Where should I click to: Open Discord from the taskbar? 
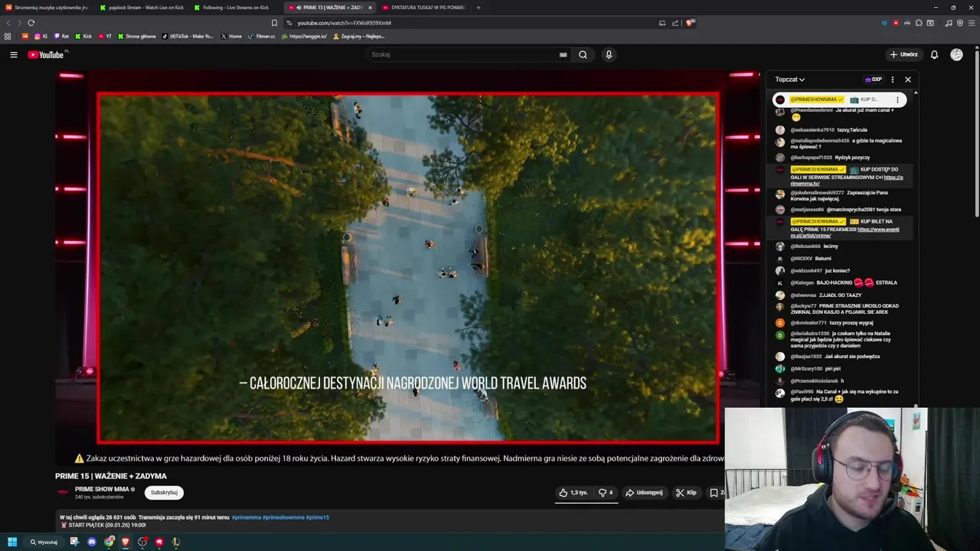tap(92, 542)
